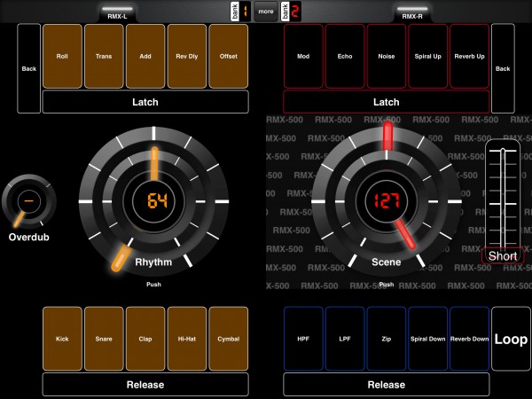Switch to bank 1
The width and height of the screenshot is (532, 399).
240,12
